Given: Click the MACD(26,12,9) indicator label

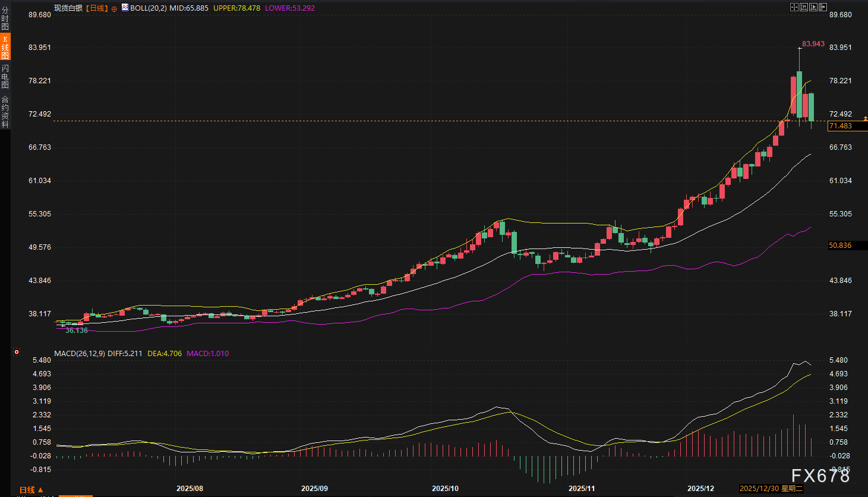Looking at the screenshot, I should (x=80, y=354).
